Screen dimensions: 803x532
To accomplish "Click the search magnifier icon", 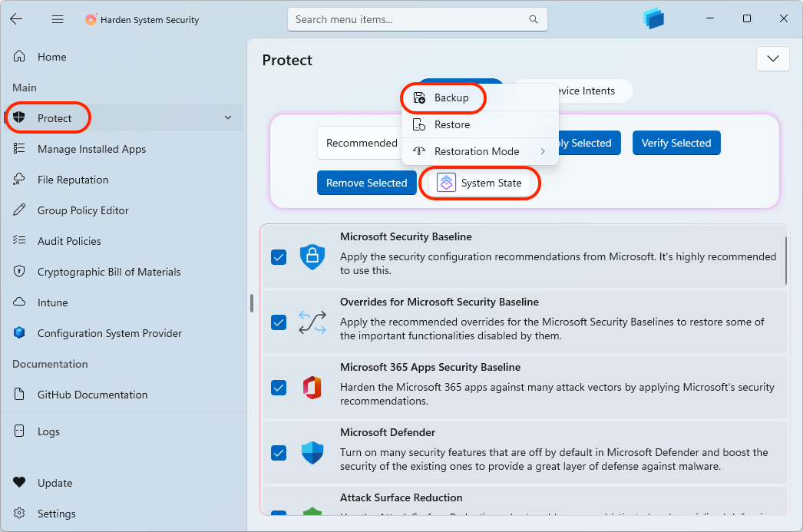I will [533, 19].
